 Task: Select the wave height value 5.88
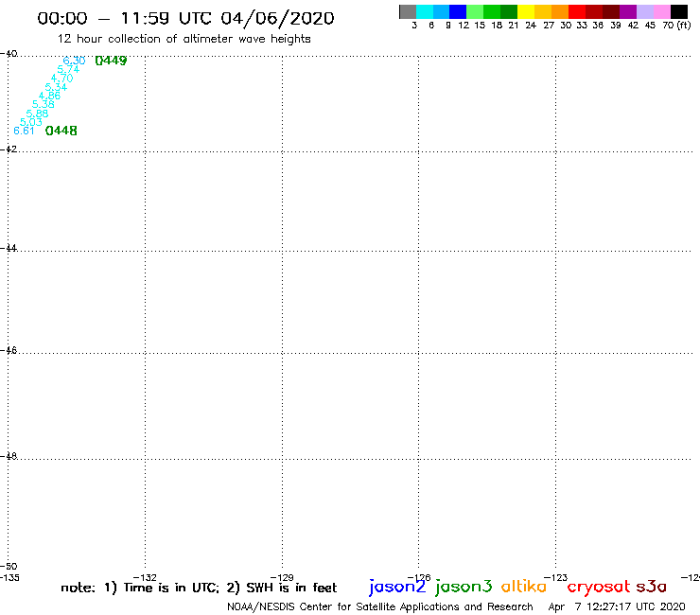[x=37, y=114]
